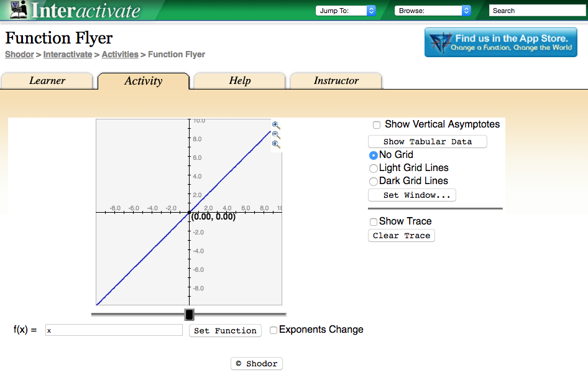Click the zoom out magnifier icon
The image size is (588, 385).
276,135
